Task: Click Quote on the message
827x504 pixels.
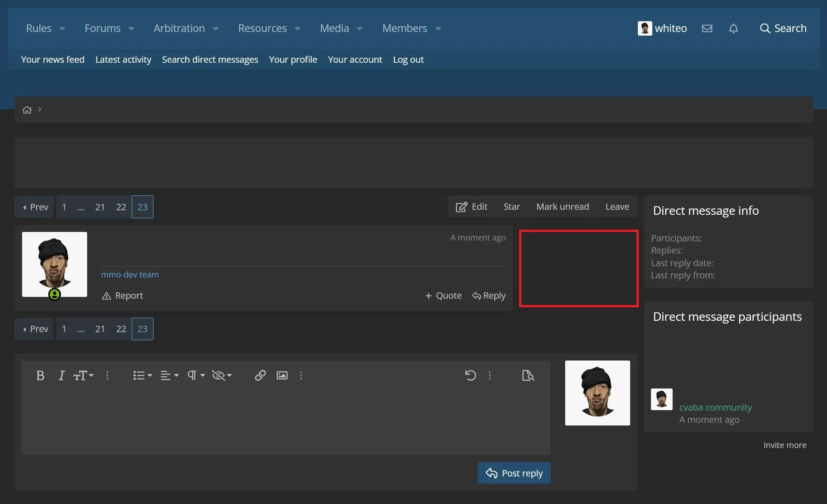Action: tap(443, 296)
